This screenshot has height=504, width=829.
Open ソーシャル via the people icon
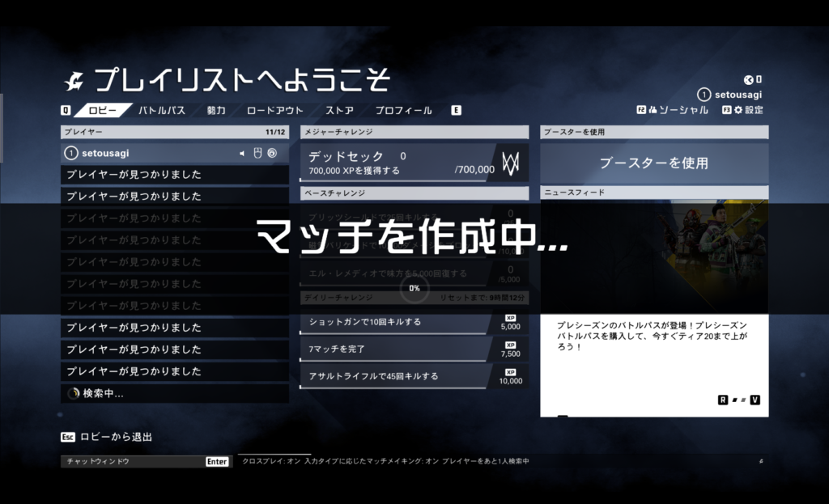[x=653, y=110]
